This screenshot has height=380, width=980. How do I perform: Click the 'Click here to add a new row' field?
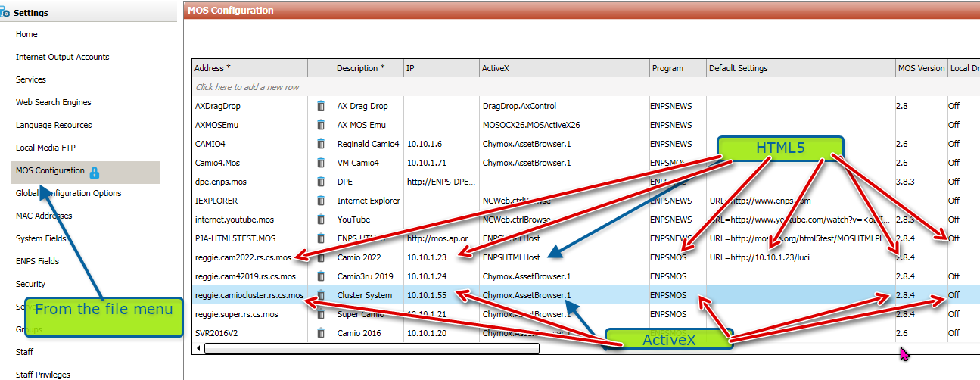coord(247,87)
